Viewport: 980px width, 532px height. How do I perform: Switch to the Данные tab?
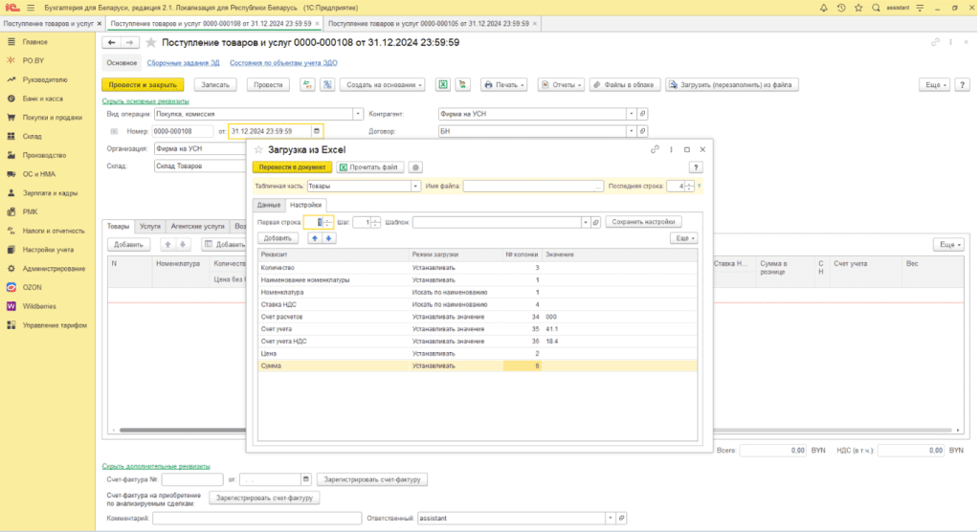(269, 205)
